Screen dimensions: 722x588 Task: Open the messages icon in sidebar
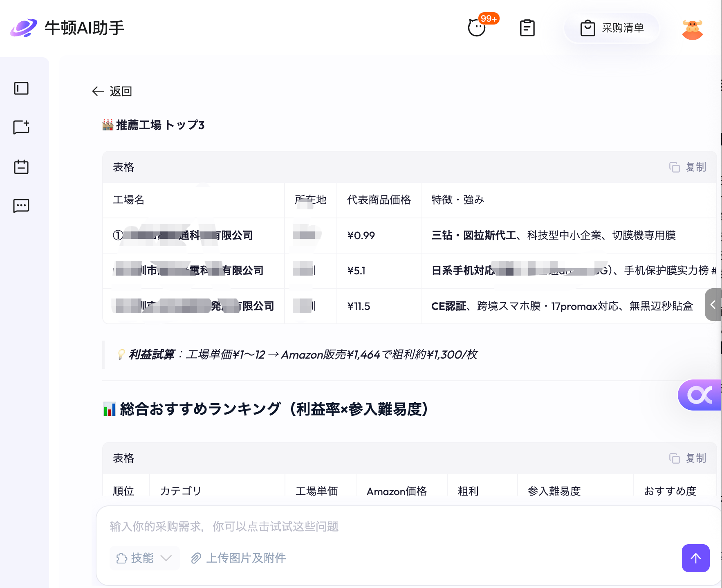click(x=21, y=206)
